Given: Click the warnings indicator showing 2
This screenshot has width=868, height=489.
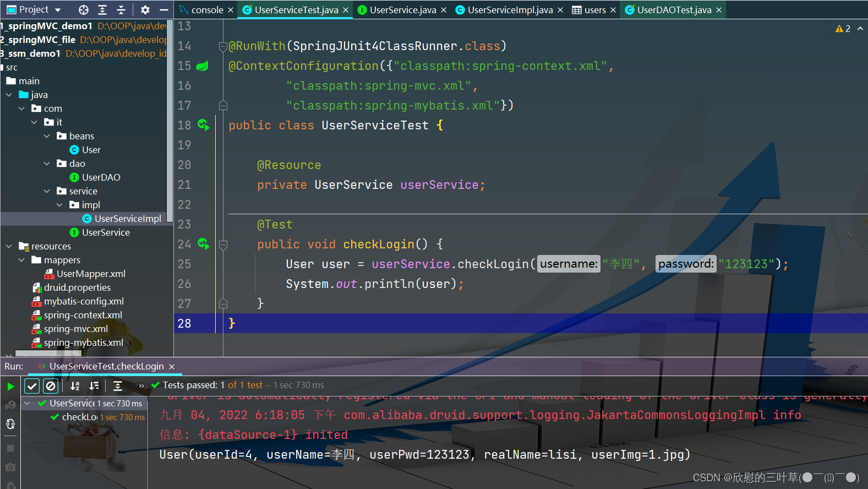Looking at the screenshot, I should [843, 29].
